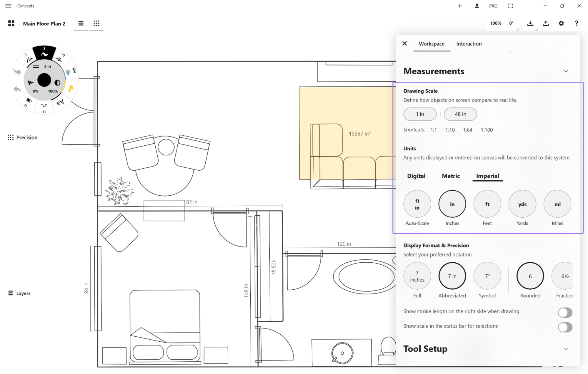Open the 100% zoom dropdown
Viewport: 588px width, 374px height.
click(x=496, y=23)
